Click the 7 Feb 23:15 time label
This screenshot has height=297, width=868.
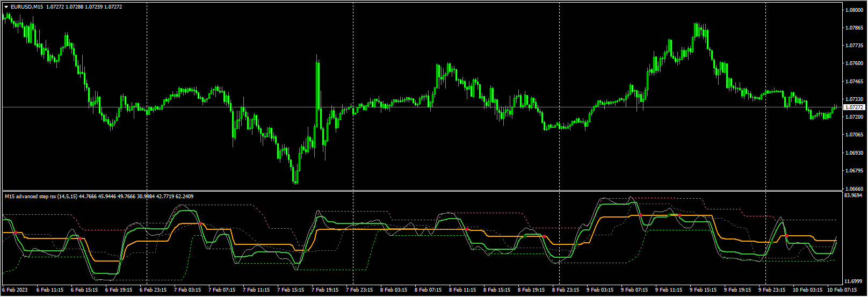tap(359, 290)
